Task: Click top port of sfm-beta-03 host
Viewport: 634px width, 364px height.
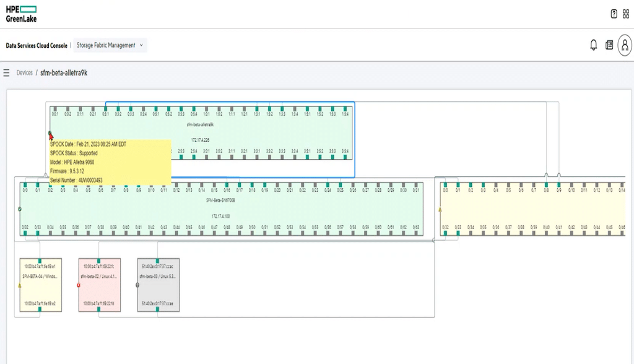Action: [x=157, y=261]
